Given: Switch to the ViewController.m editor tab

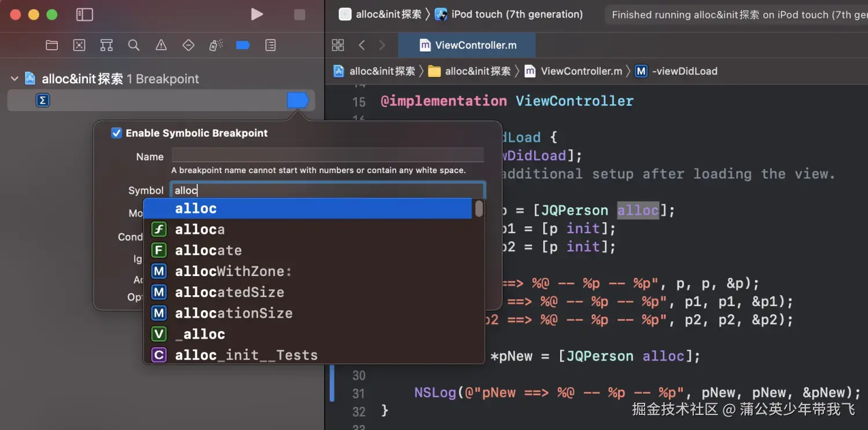Looking at the screenshot, I should coord(467,45).
